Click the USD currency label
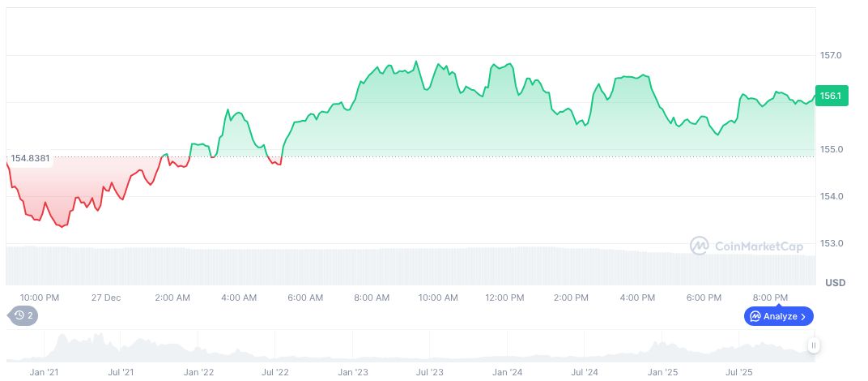The width and height of the screenshot is (868, 381). tap(835, 283)
